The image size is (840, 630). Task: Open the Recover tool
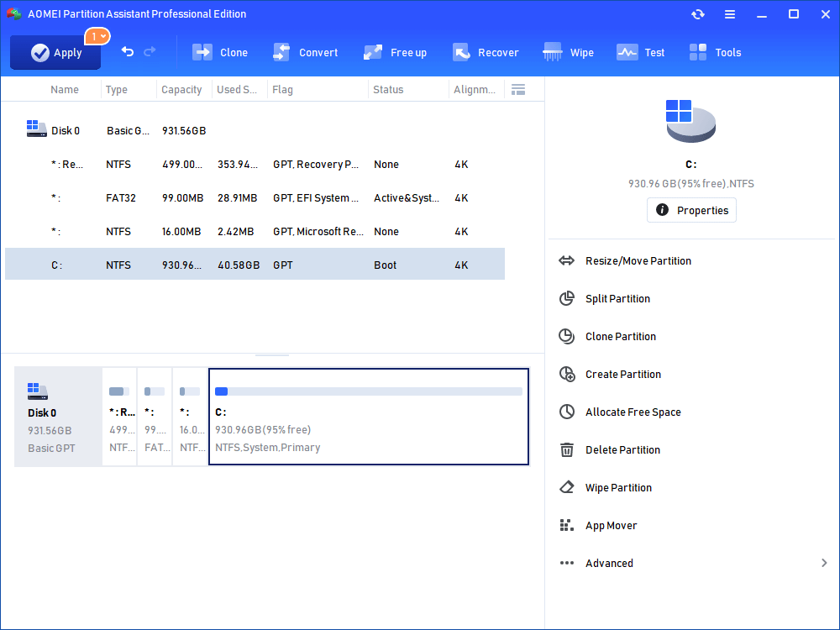(461, 52)
